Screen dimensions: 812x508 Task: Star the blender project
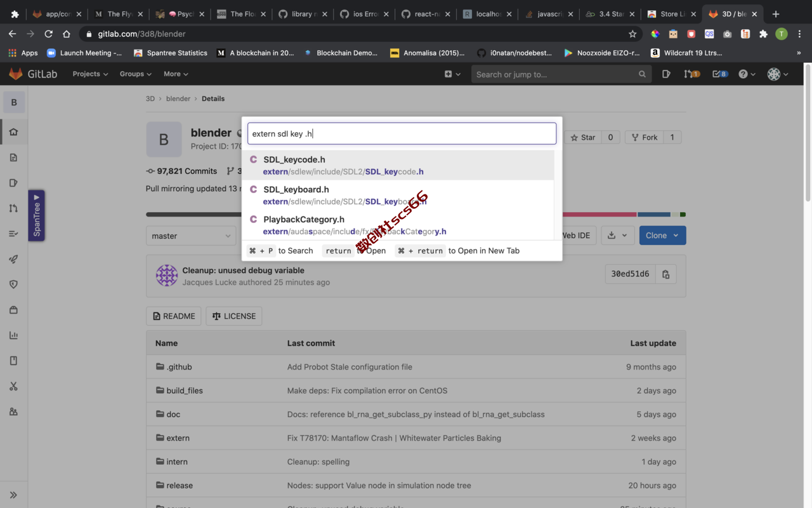coord(582,137)
